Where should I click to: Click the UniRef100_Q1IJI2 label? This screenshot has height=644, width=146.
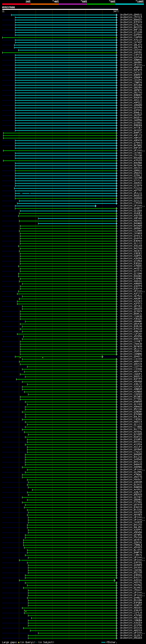131,244
